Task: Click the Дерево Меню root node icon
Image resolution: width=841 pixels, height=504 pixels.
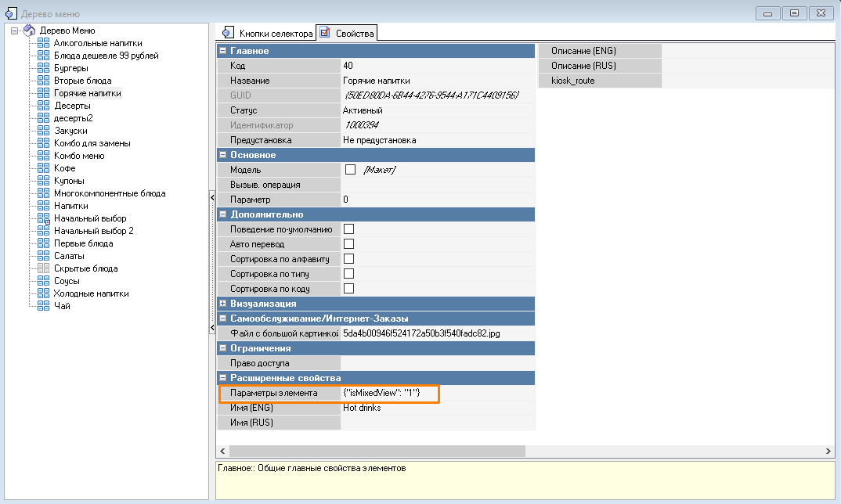Action: point(30,31)
